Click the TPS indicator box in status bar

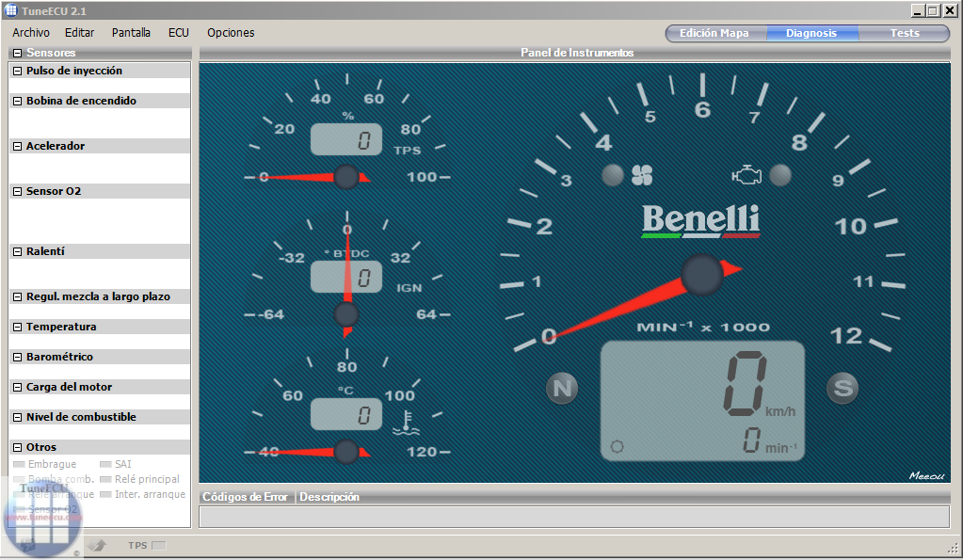point(158,545)
